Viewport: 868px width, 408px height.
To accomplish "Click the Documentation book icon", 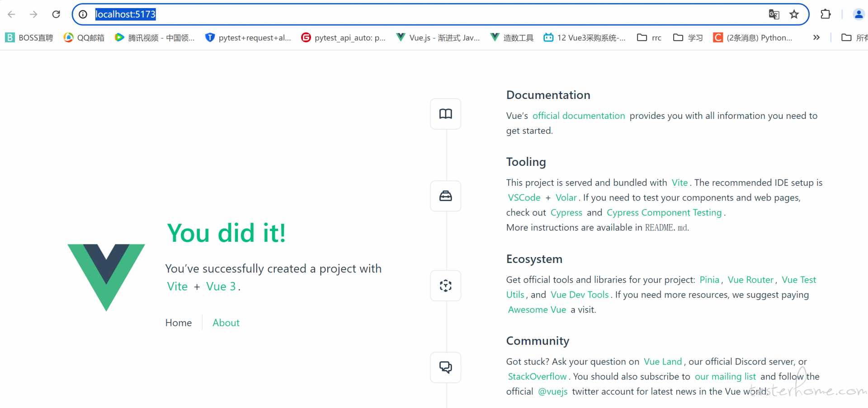I will point(446,114).
